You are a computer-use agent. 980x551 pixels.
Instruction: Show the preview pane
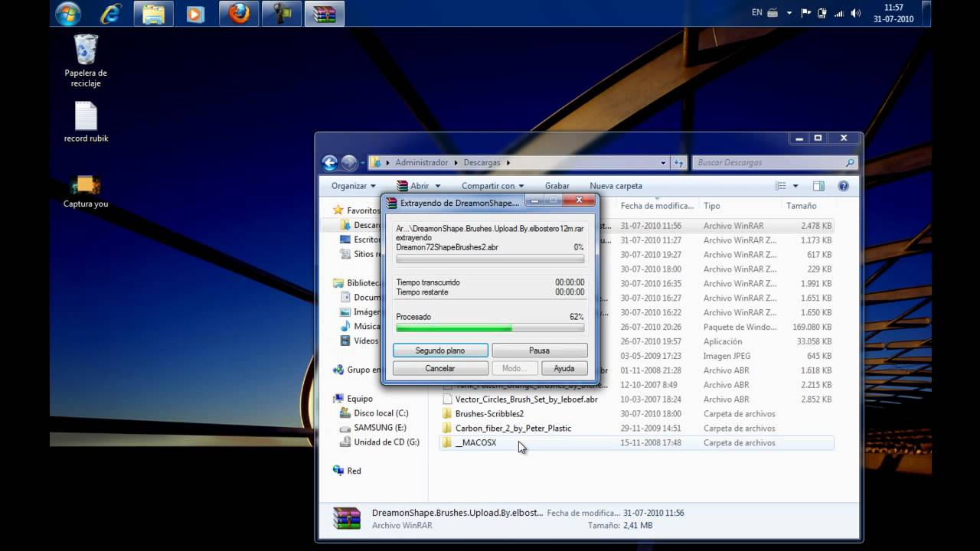click(818, 186)
